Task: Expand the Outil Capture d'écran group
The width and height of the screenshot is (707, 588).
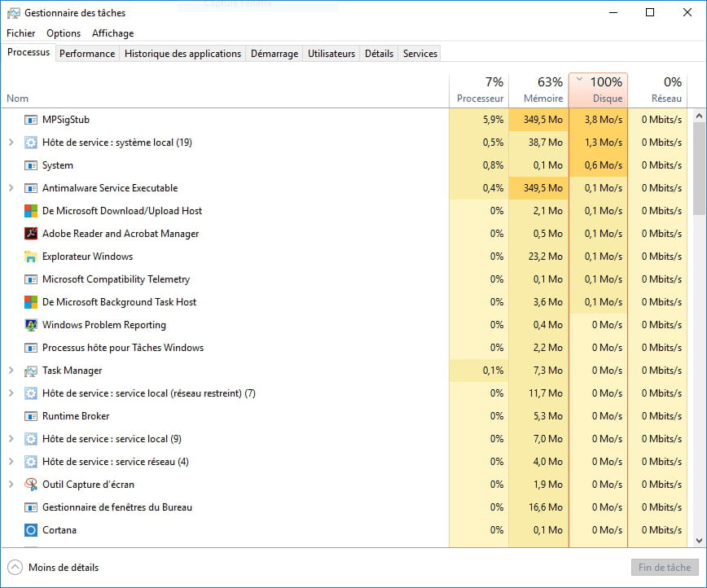Action: pos(11,485)
